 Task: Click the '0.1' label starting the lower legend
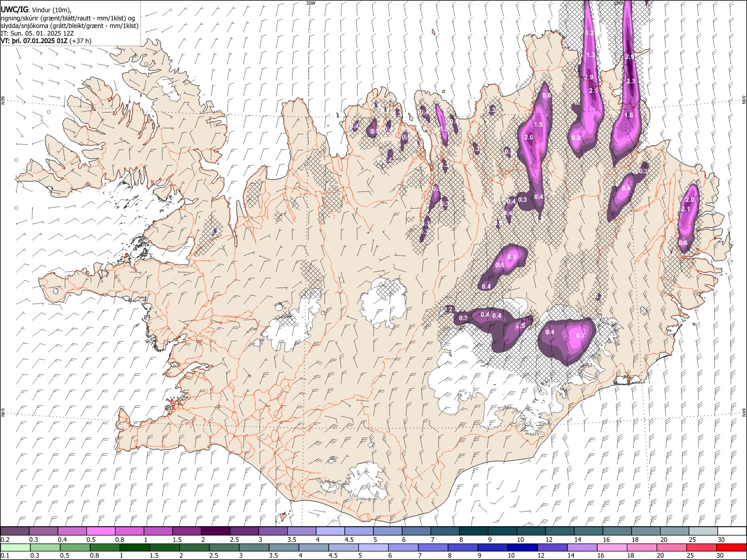[5, 556]
